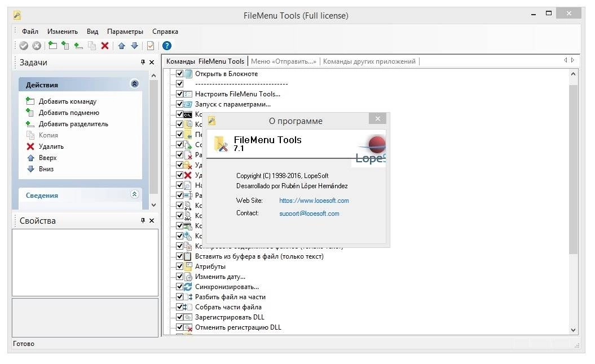Viewport: 595px width, 364px height.
Task: Click the icon beside Изменить дату
Action: (188, 277)
